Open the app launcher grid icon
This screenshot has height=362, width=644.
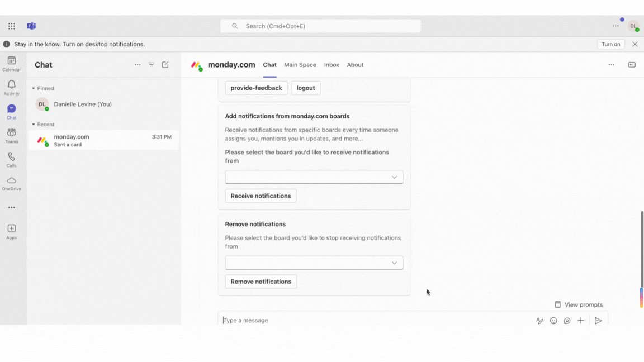pyautogui.click(x=12, y=26)
